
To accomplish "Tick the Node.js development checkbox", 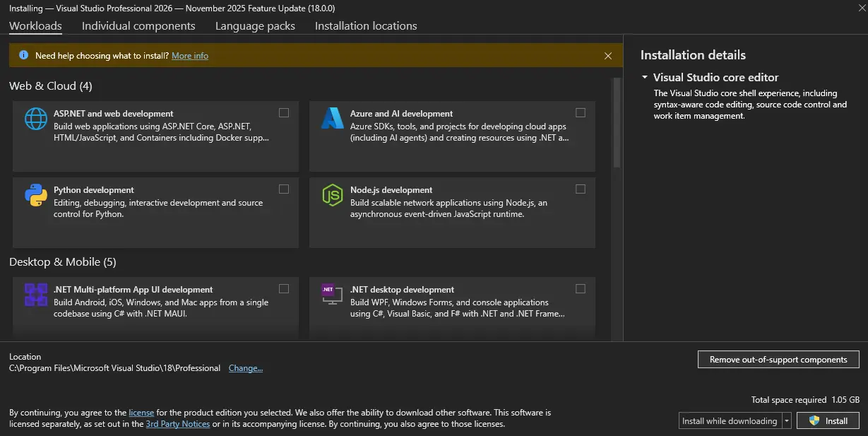I will [x=581, y=189].
